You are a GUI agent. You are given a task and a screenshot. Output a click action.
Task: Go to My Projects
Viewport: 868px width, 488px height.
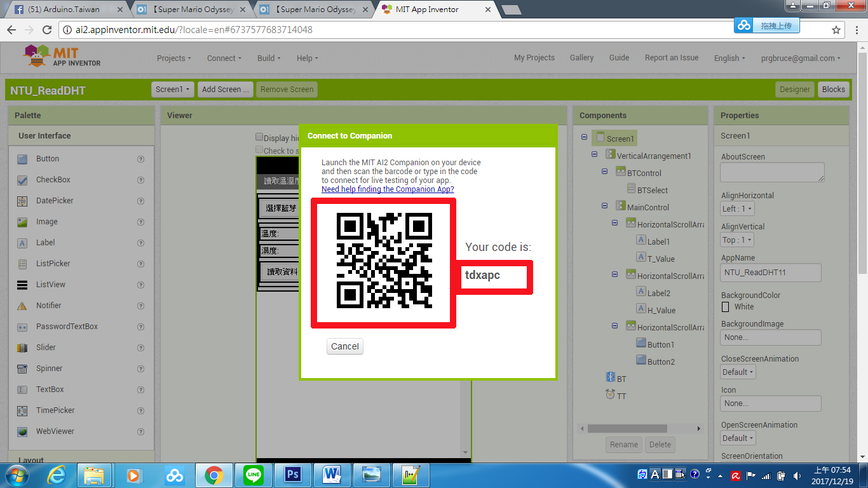[534, 57]
